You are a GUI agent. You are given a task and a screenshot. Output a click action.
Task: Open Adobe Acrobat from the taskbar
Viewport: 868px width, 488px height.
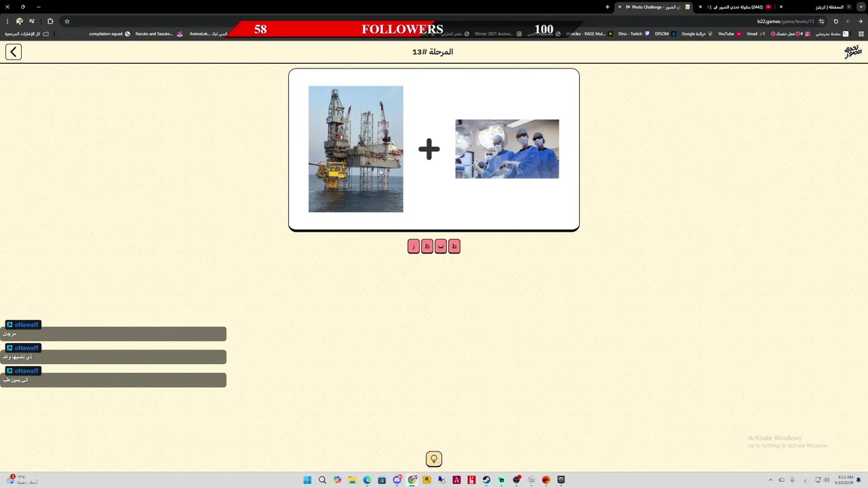click(x=456, y=480)
